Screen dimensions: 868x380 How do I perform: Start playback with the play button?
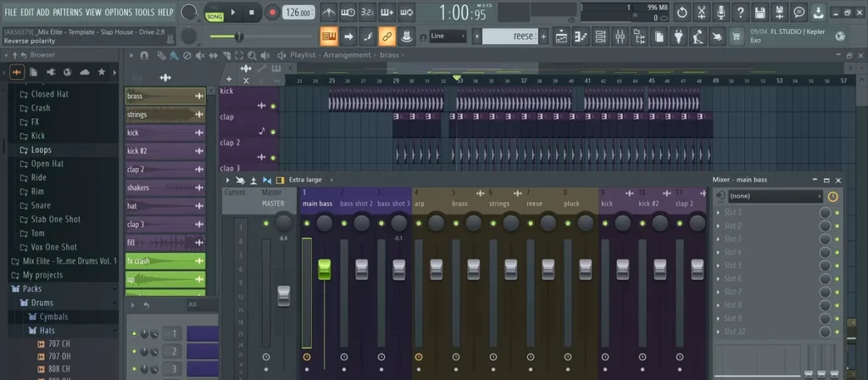(x=233, y=12)
